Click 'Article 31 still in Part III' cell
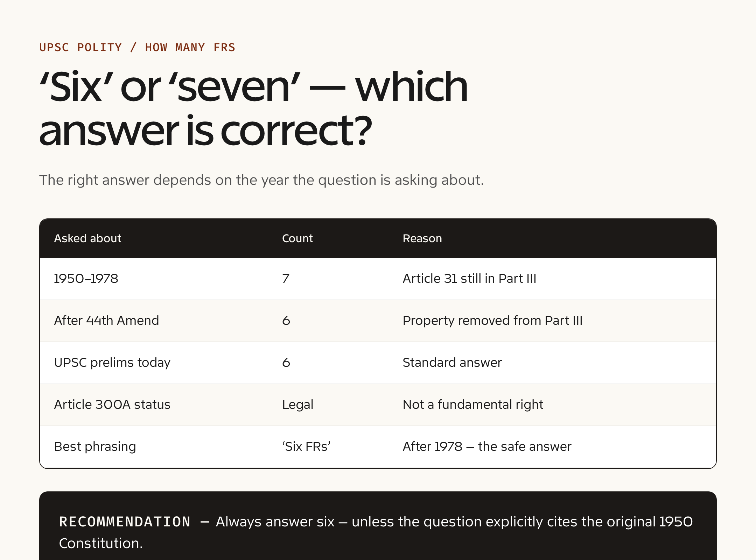Viewport: 756px width, 560px height. (x=469, y=279)
